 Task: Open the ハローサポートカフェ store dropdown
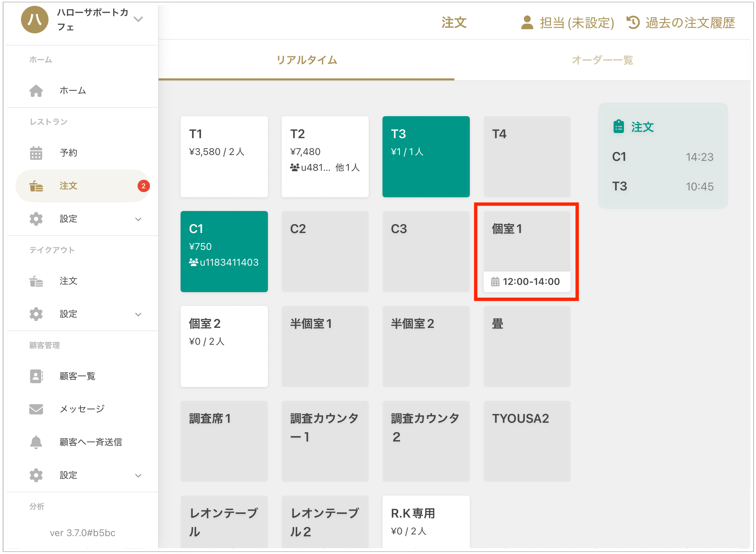click(138, 19)
